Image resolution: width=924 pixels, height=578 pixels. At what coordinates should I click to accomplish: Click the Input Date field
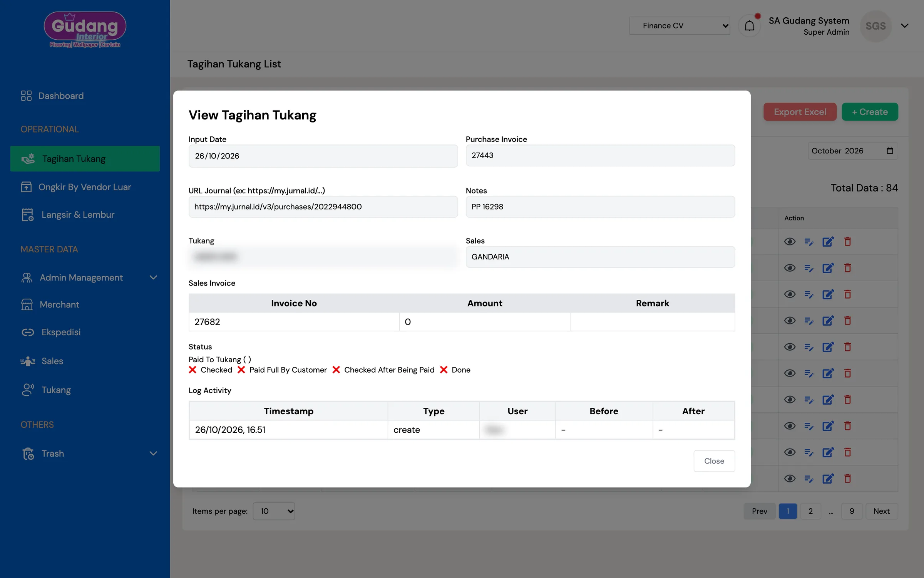(x=323, y=156)
